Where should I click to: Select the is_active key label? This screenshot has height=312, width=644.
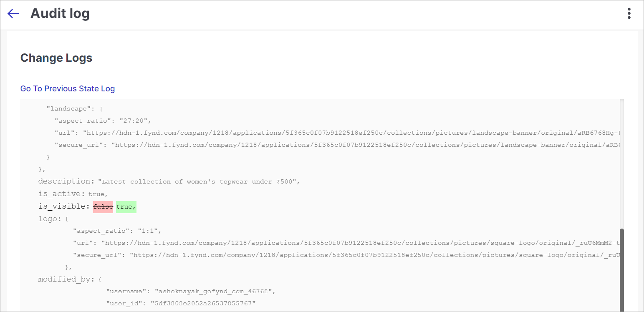[62, 194]
